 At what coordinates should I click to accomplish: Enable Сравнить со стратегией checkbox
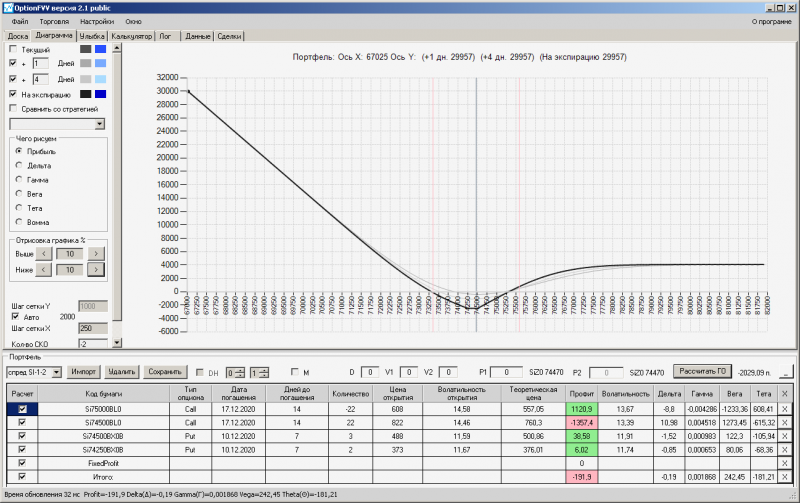[x=13, y=108]
